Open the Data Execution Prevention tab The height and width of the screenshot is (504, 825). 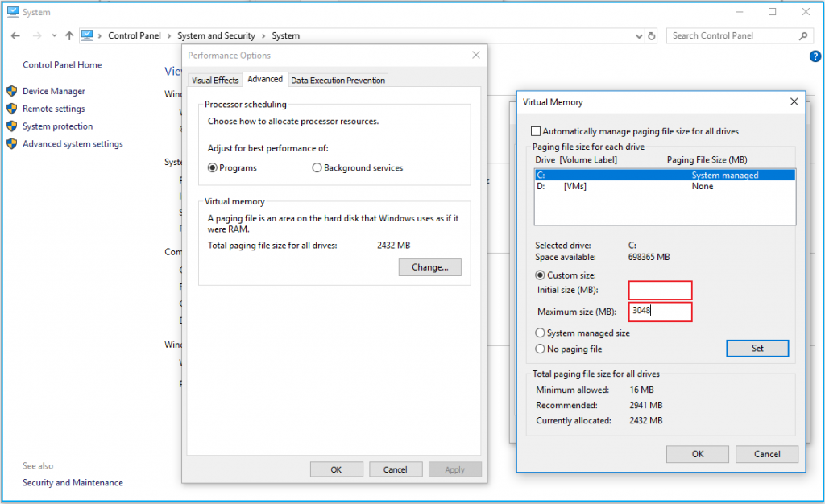click(x=338, y=80)
